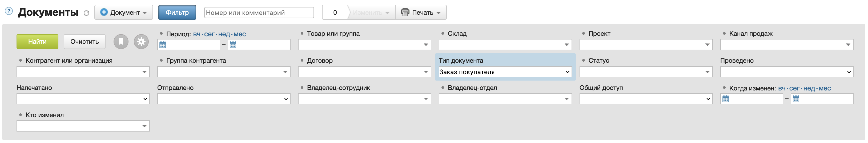Click the Очистить button

[85, 42]
